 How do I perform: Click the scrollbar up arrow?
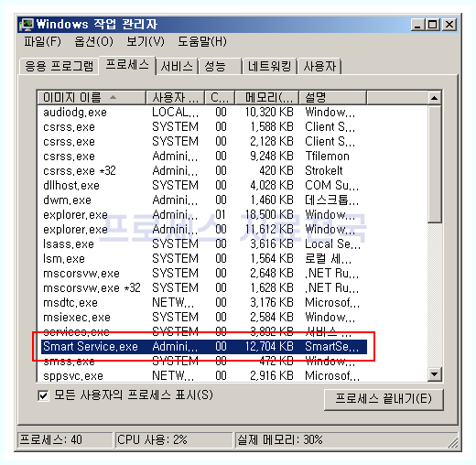(x=435, y=98)
